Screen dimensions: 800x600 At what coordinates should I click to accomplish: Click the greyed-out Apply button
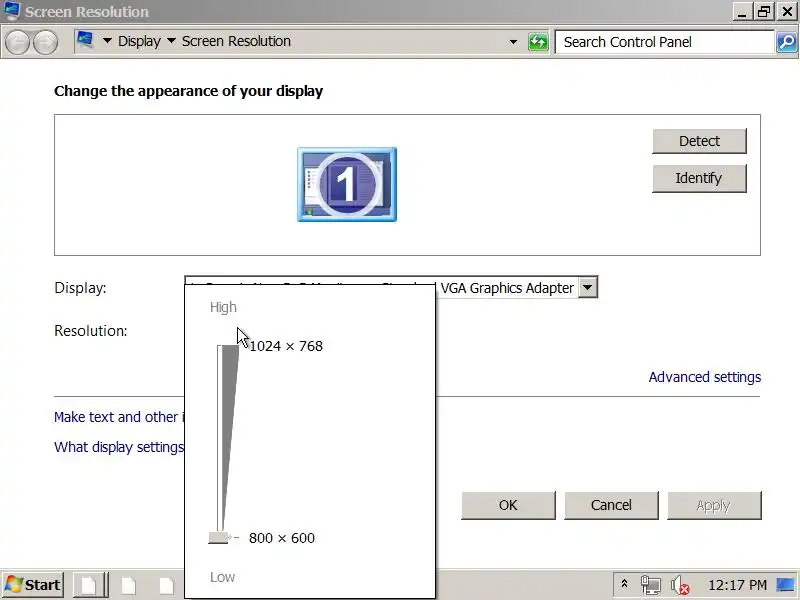(714, 505)
